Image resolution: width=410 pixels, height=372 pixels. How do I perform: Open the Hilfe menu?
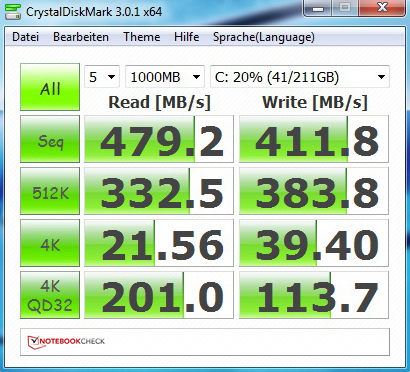pos(187,37)
